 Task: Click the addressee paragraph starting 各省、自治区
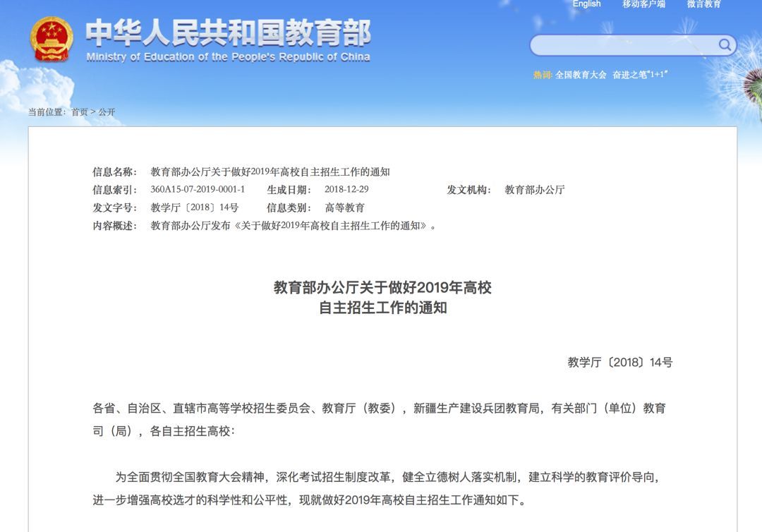click(379, 420)
